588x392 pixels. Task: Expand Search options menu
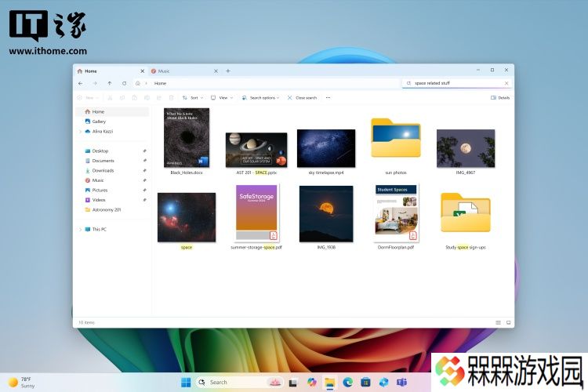[260, 97]
